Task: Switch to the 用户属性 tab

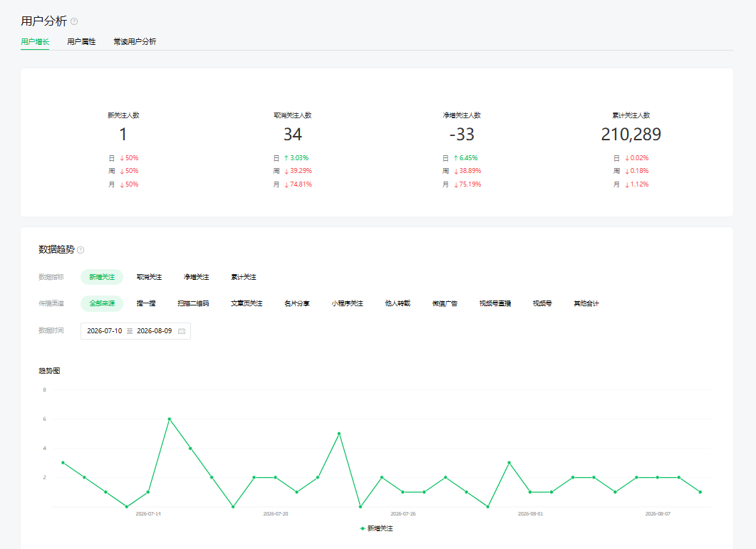Action: 81,42
